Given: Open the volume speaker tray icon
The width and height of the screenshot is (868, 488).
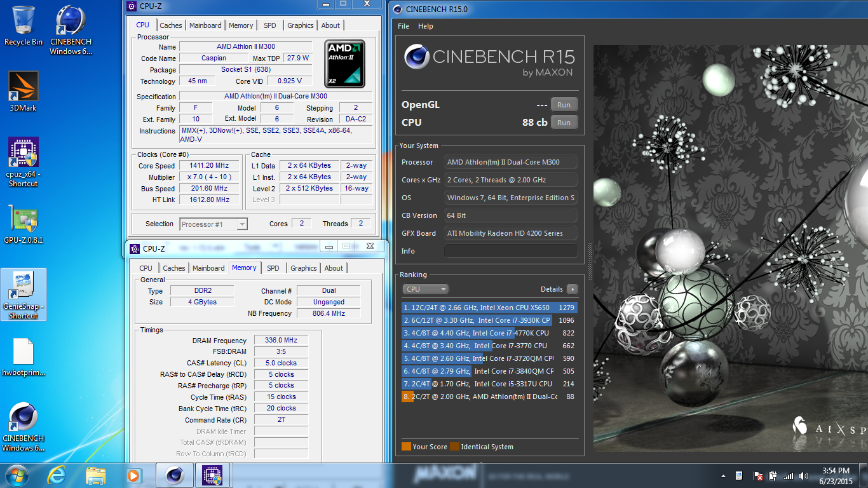Looking at the screenshot, I should (x=804, y=476).
